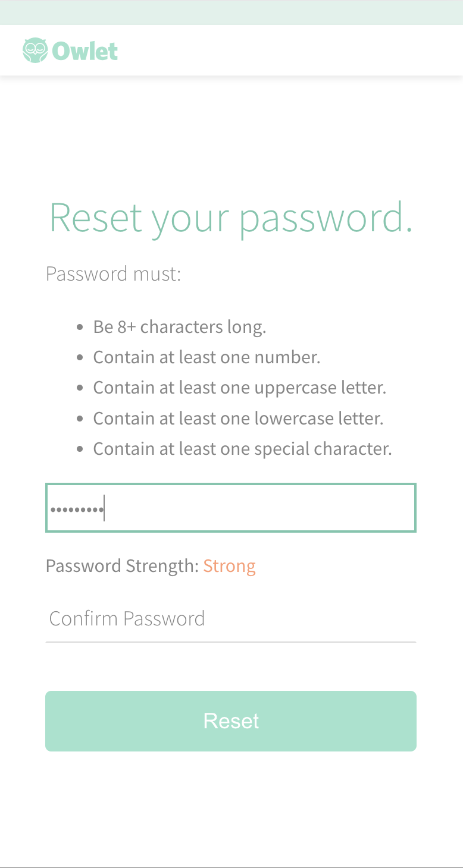Click the owl face inside the logo circle

[35, 49]
